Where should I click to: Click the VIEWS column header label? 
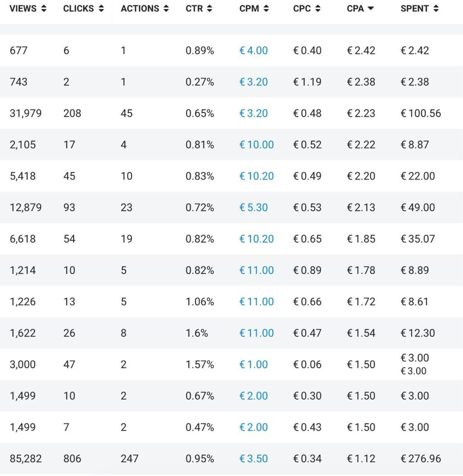coord(23,9)
